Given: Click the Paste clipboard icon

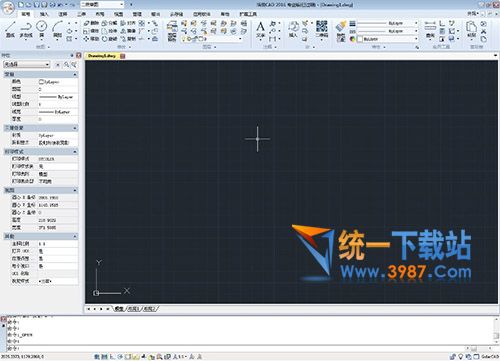Looking at the screenshot, I should tap(471, 29).
